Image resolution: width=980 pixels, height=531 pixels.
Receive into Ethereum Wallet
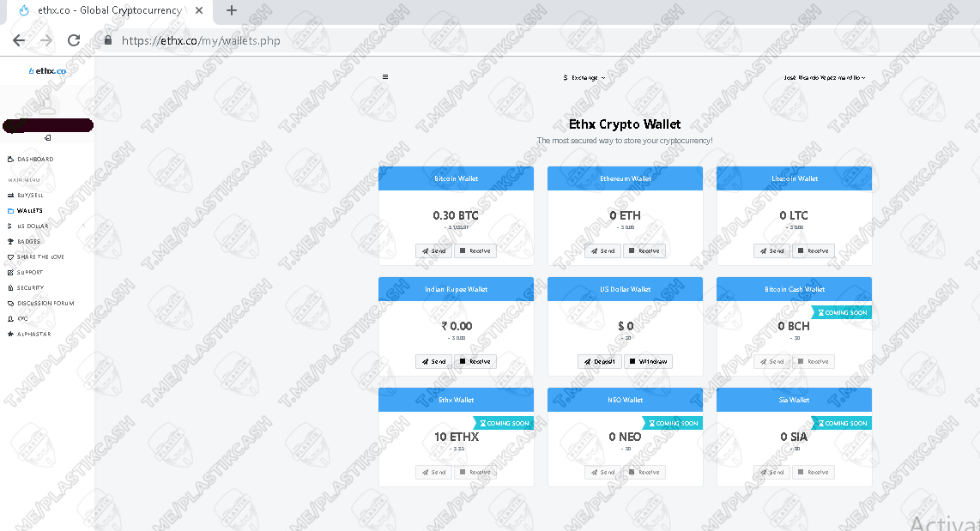pyautogui.click(x=644, y=250)
